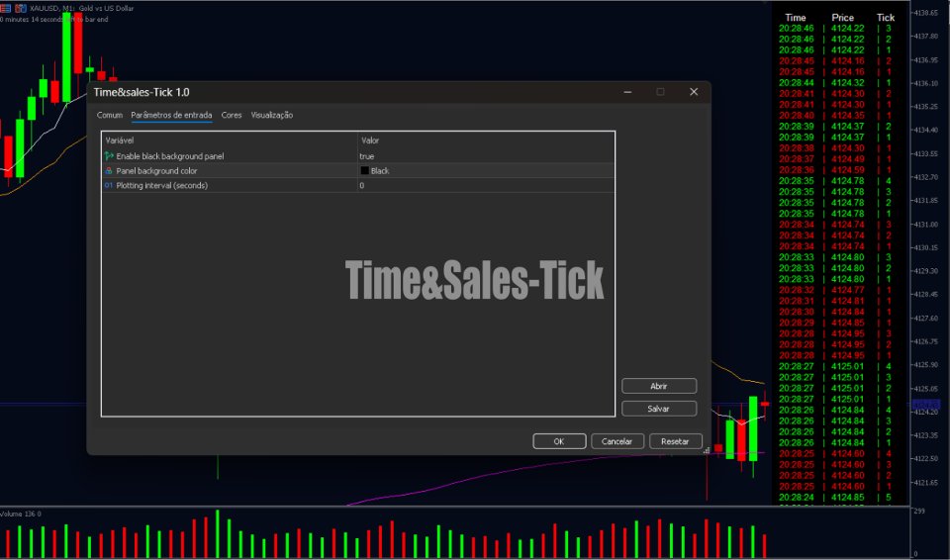Select tick row 20:28:40 price 4124.35
Image resolution: width=950 pixels, height=560 pixels.
coord(835,116)
